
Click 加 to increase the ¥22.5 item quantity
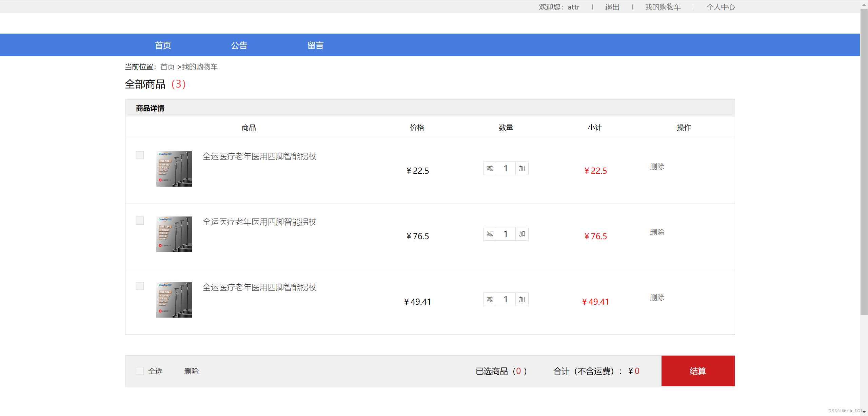(522, 168)
